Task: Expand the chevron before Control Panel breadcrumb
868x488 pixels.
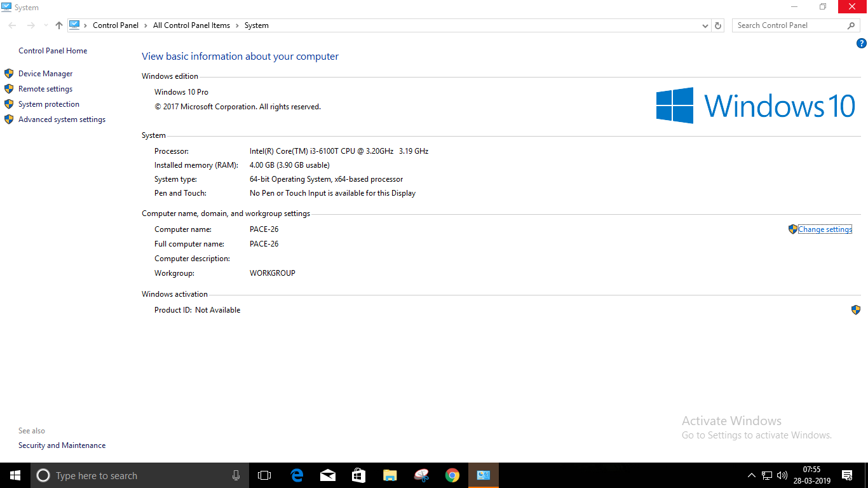Action: (86, 25)
